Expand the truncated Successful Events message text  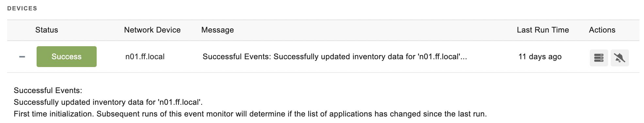click(x=335, y=57)
